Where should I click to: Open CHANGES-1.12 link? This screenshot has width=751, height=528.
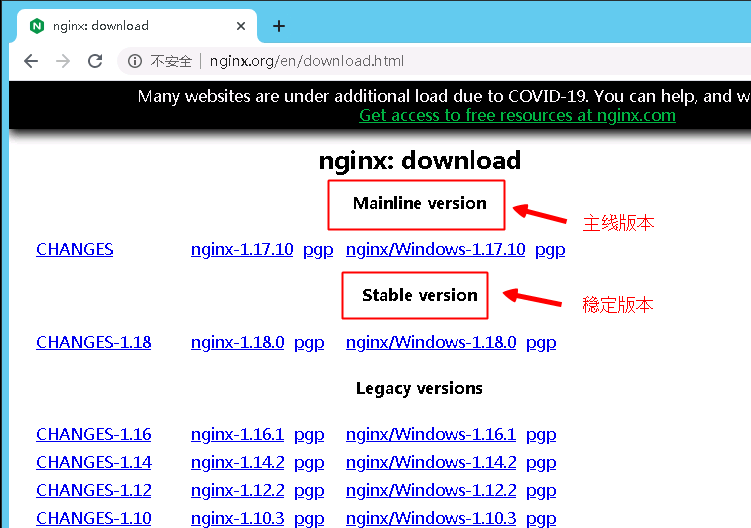[x=93, y=490]
